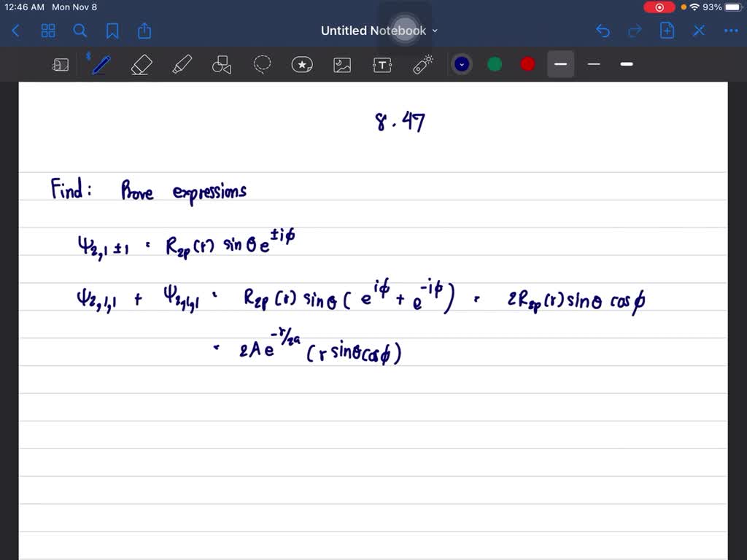Screen dimensions: 747x560
Task: Open the Share menu
Action: [144, 31]
